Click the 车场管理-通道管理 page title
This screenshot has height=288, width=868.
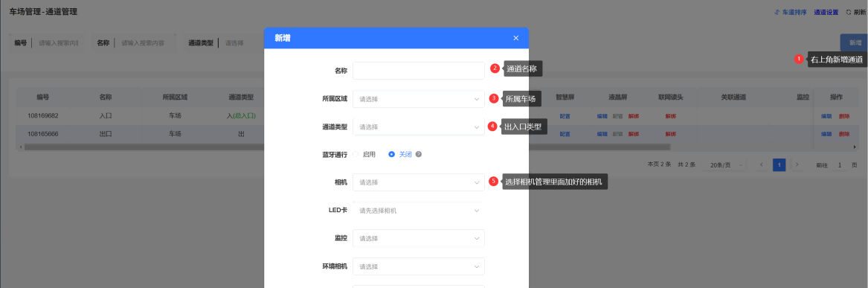43,12
